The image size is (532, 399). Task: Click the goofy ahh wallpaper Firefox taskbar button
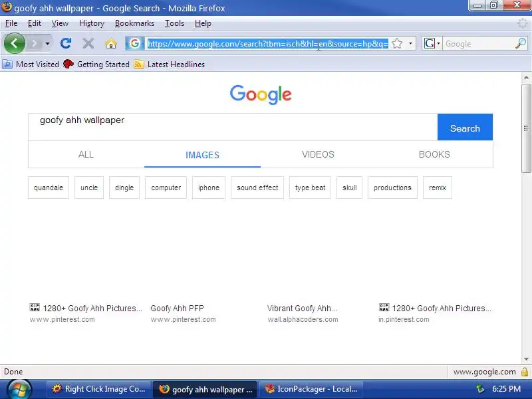click(x=205, y=389)
